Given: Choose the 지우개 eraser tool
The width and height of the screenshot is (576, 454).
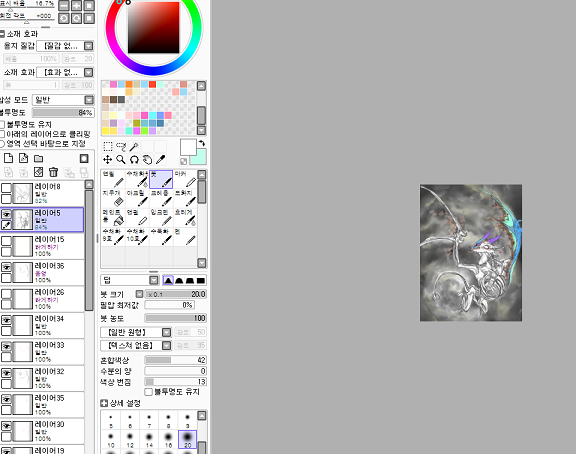Looking at the screenshot, I should (x=113, y=198).
